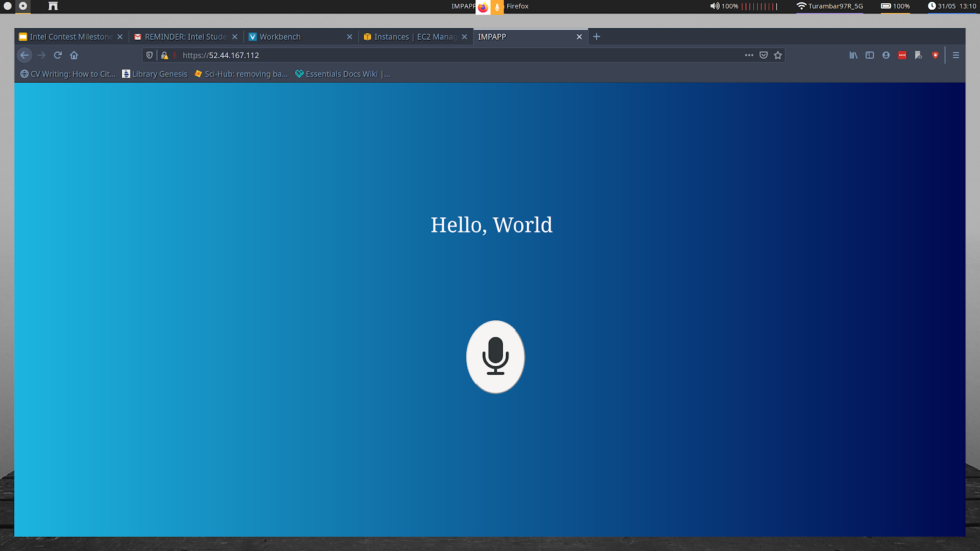
Task: Click the lock warning icon in address bar
Action: click(164, 55)
